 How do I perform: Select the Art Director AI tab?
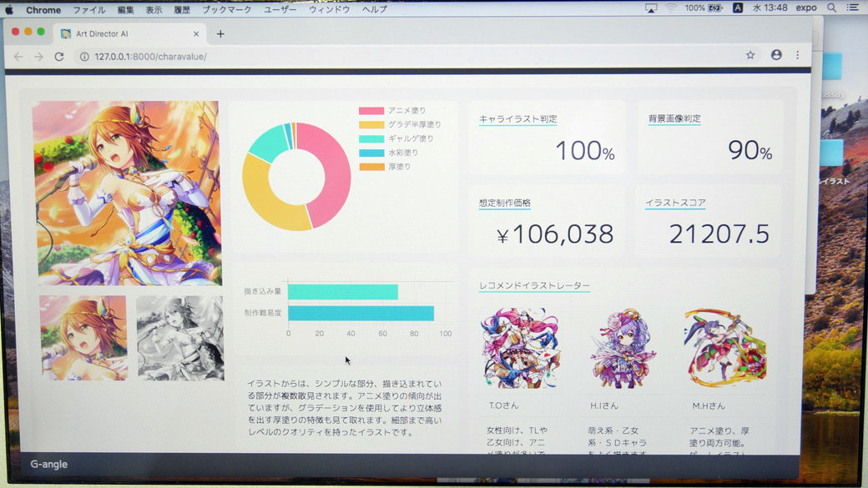(130, 33)
